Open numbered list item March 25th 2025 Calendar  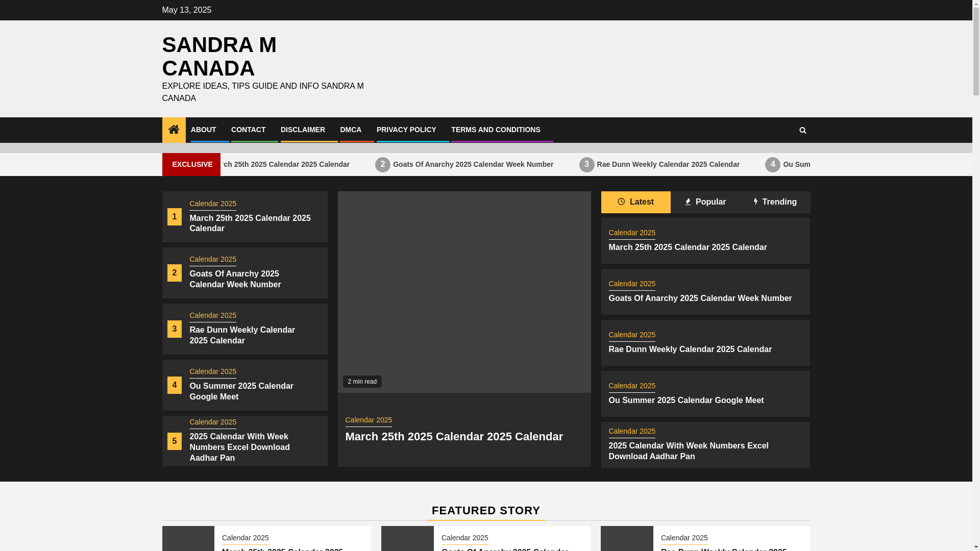point(250,223)
